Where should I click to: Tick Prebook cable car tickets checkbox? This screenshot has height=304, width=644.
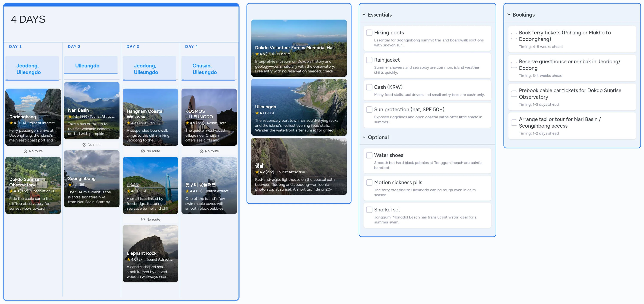(514, 94)
